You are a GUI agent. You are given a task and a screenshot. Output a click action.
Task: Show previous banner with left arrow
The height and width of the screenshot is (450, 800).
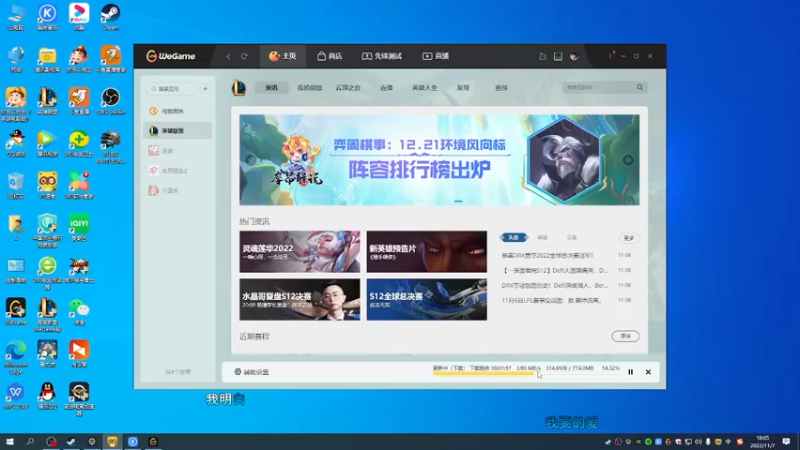click(x=250, y=160)
